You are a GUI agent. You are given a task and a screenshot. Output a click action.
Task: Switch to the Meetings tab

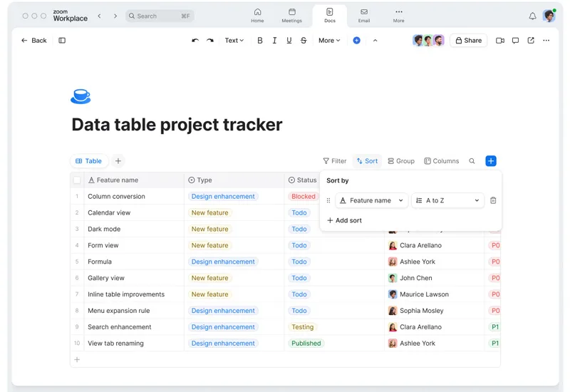[291, 16]
